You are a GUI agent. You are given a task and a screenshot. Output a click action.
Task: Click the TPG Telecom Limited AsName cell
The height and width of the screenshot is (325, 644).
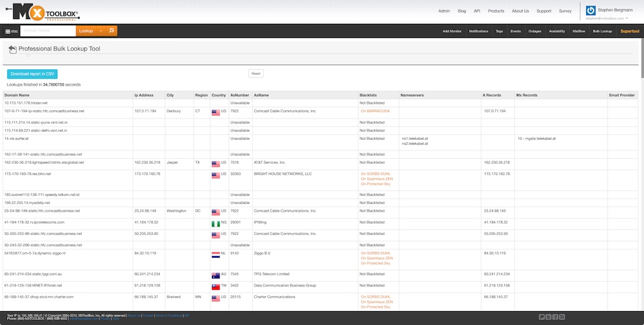305,276
